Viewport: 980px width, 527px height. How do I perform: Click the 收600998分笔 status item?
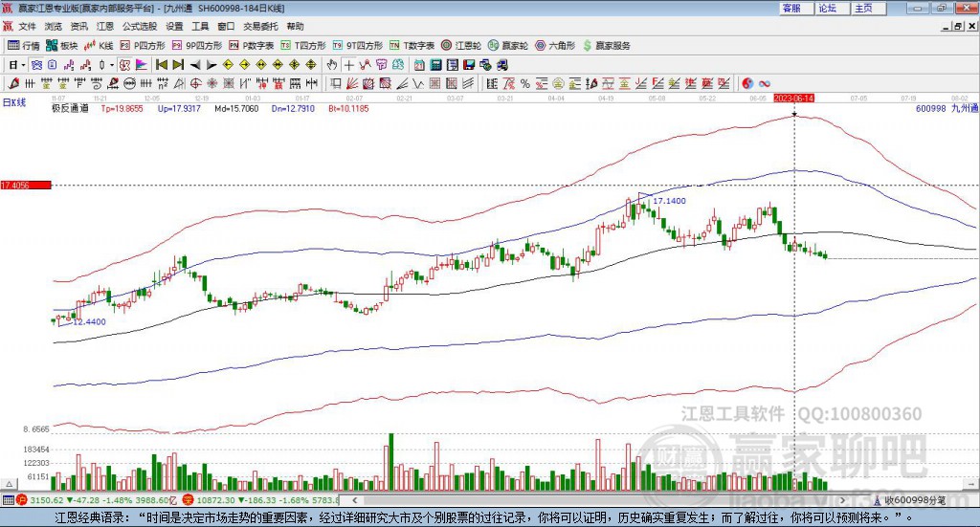[x=910, y=501]
